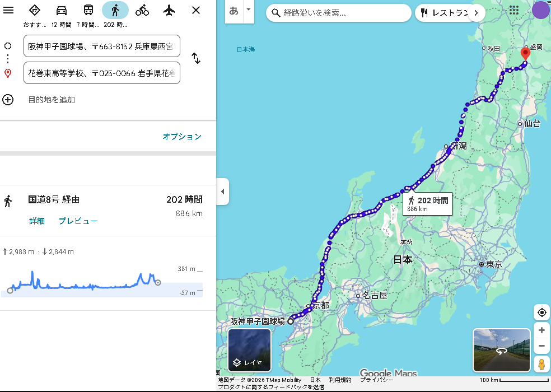
Task: Select cycling travel mode icon
Action: click(142, 10)
